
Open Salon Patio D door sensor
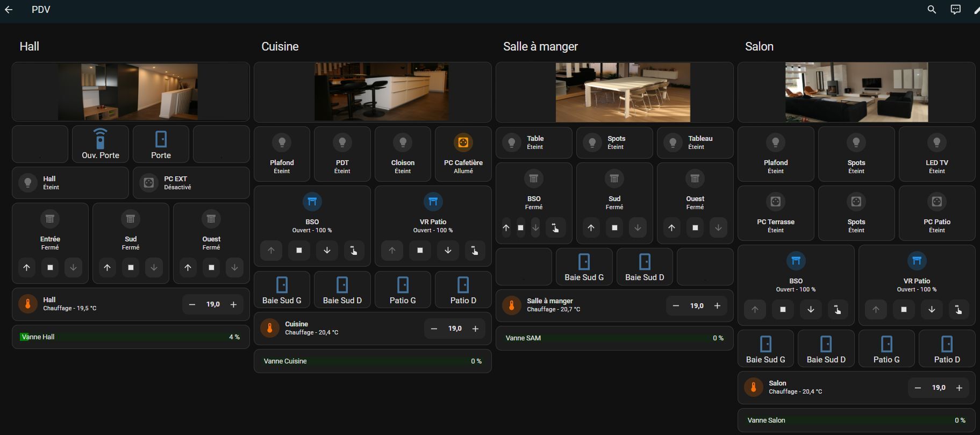pos(947,349)
